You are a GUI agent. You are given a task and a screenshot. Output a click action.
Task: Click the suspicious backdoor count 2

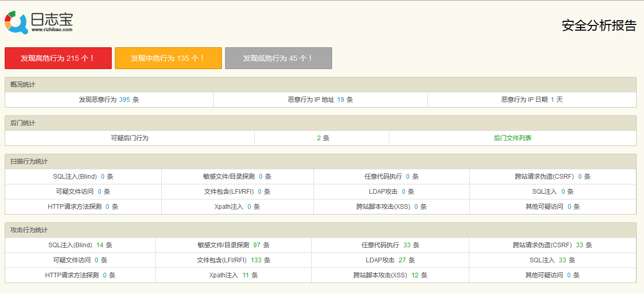click(x=319, y=138)
